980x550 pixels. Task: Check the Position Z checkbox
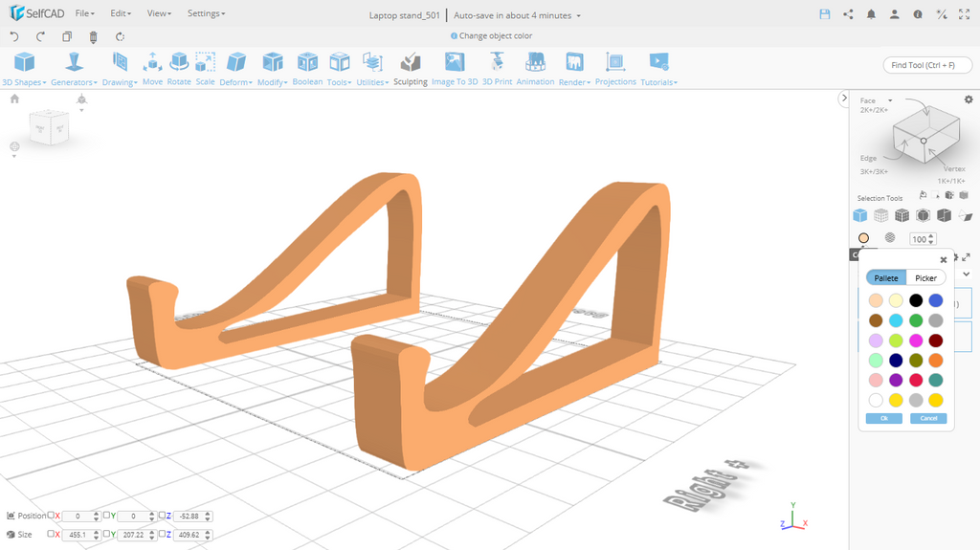click(163, 516)
